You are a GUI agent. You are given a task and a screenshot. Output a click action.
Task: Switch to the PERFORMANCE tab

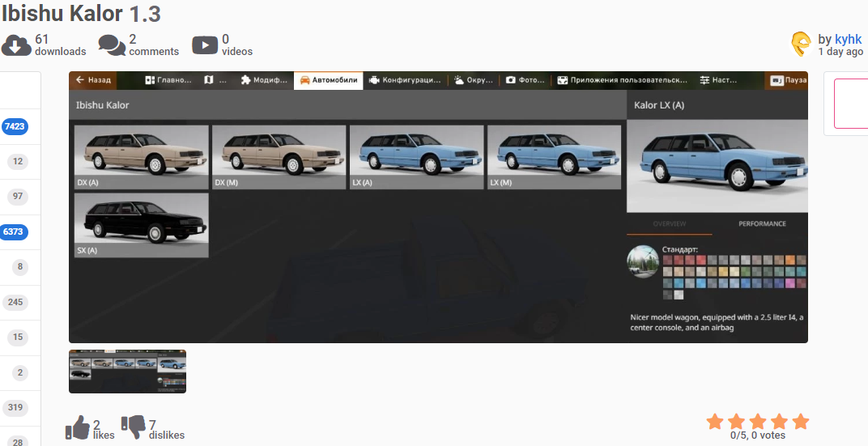click(762, 223)
